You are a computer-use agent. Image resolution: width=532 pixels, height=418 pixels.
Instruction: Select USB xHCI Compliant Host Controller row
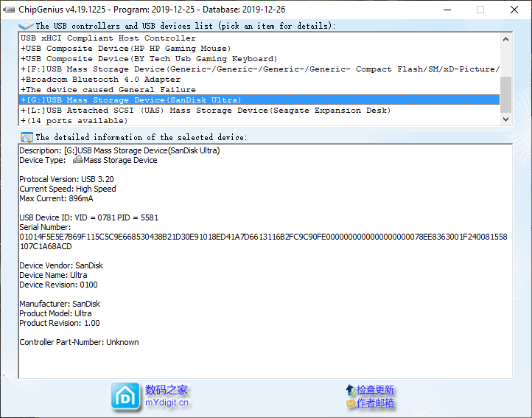pos(259,38)
